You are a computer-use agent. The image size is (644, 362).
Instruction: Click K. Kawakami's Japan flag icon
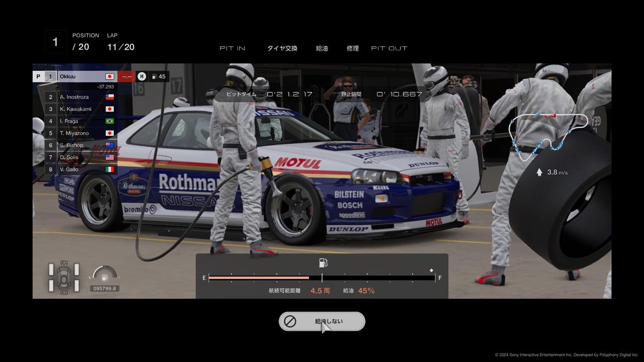pyautogui.click(x=109, y=109)
